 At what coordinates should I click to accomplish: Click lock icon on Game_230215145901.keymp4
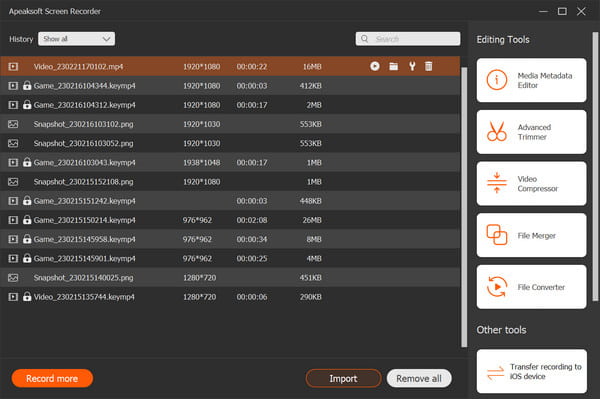[27, 258]
